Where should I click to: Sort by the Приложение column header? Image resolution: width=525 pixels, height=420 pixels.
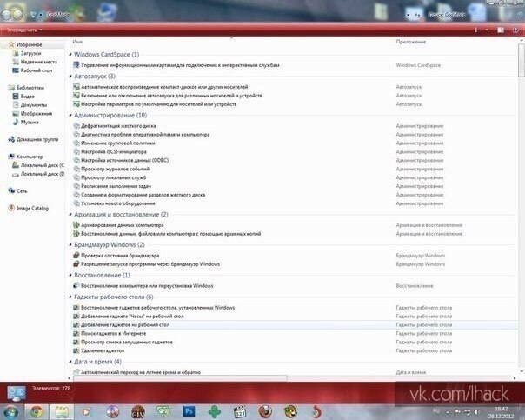tap(411, 42)
